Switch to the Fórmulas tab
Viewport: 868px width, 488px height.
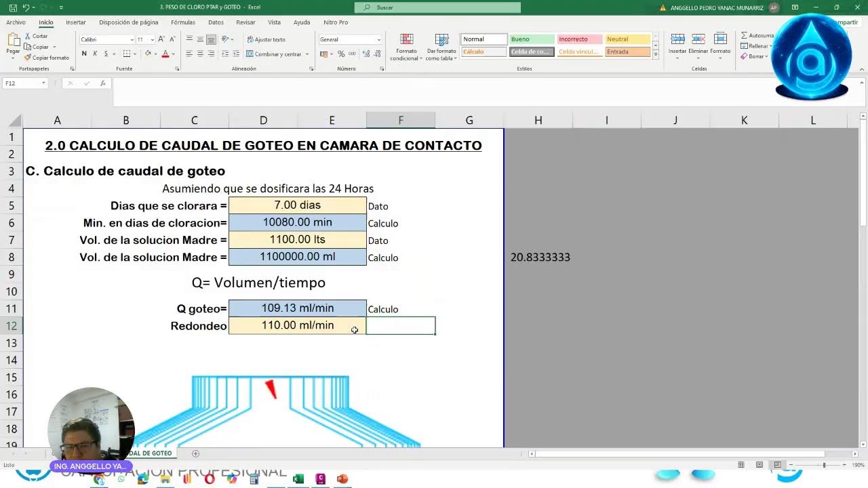tap(183, 22)
